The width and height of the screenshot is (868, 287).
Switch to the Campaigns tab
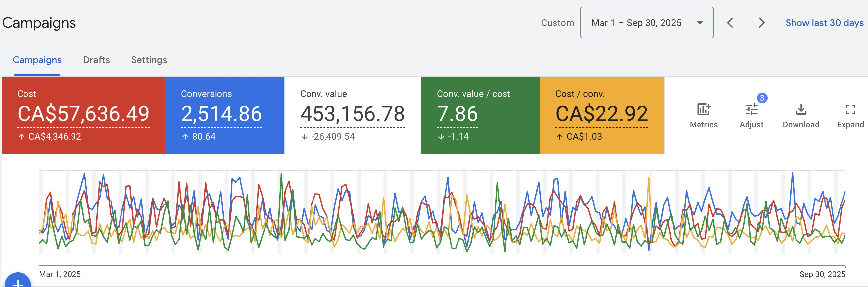coord(37,60)
